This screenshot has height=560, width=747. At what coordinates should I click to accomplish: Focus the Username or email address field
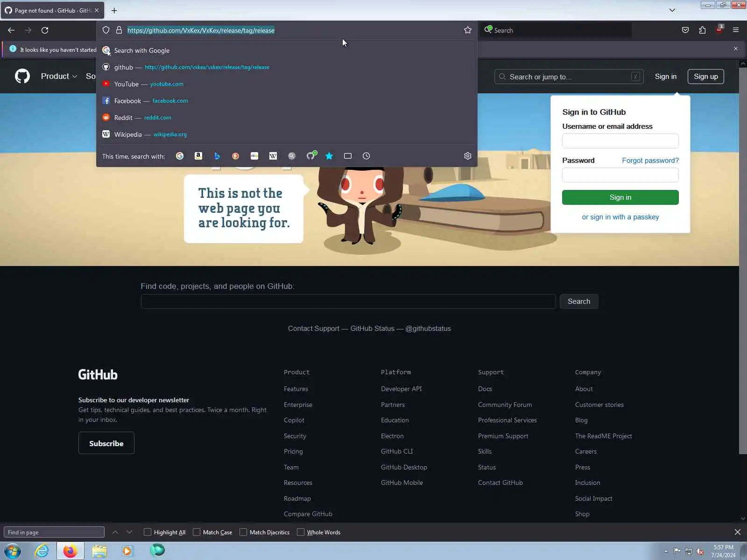(620, 141)
